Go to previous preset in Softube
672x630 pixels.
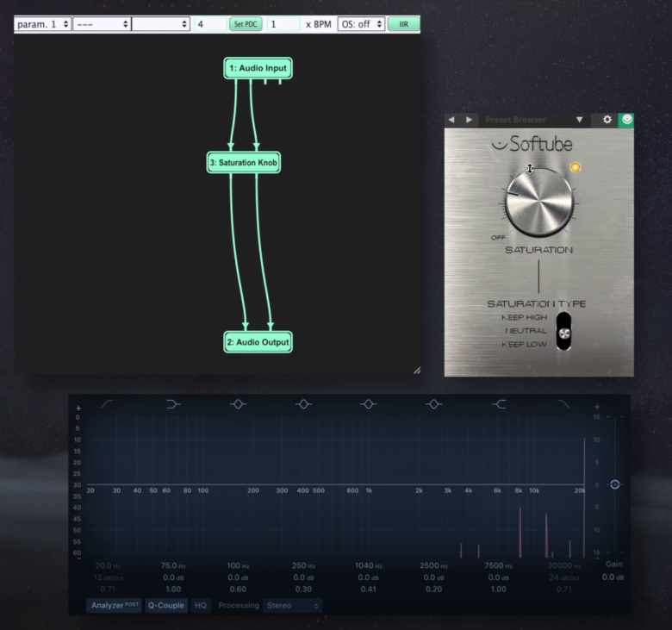451,120
